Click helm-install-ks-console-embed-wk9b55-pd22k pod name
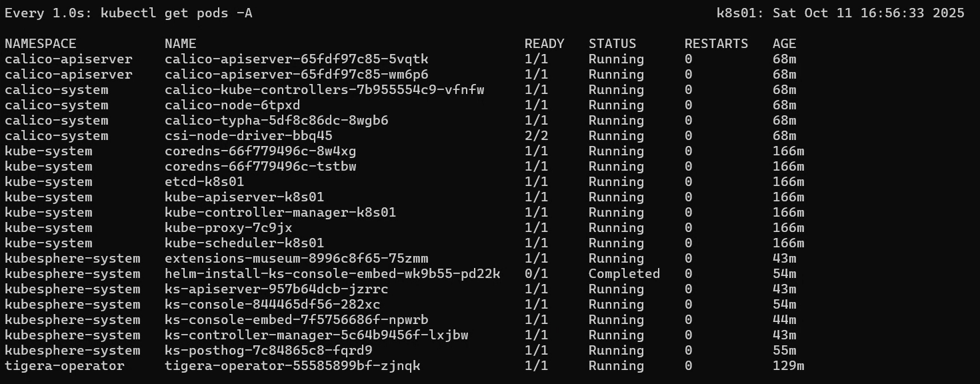 332,274
